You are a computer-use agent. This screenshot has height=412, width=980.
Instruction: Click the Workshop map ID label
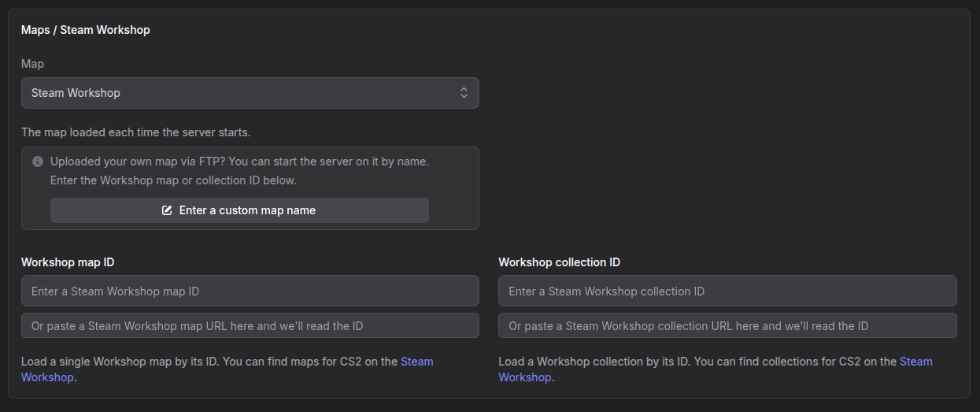point(68,262)
